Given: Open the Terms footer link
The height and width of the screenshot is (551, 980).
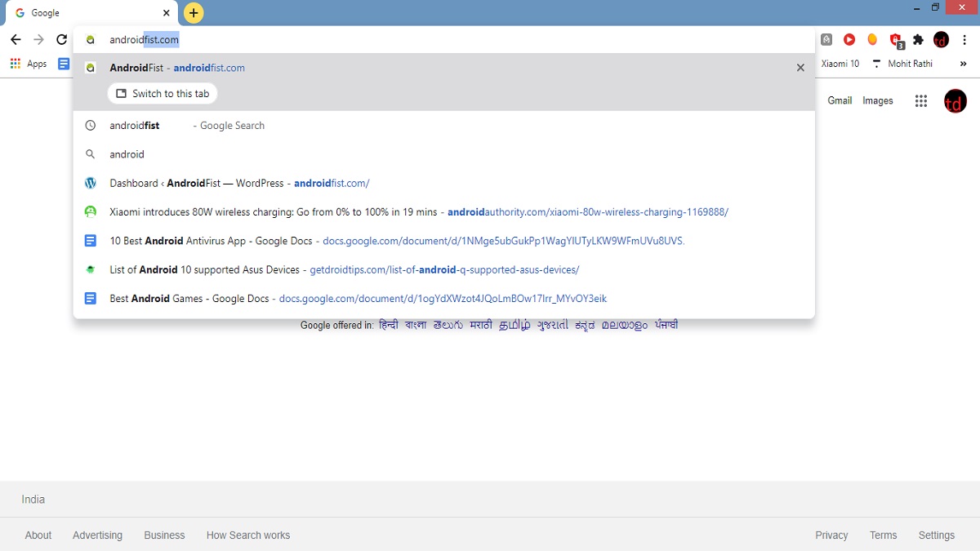Looking at the screenshot, I should (x=884, y=535).
